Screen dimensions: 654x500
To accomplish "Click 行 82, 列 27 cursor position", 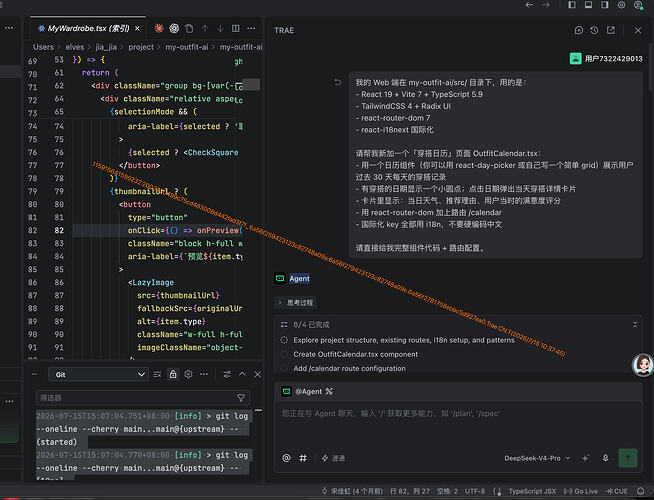I will pos(410,491).
